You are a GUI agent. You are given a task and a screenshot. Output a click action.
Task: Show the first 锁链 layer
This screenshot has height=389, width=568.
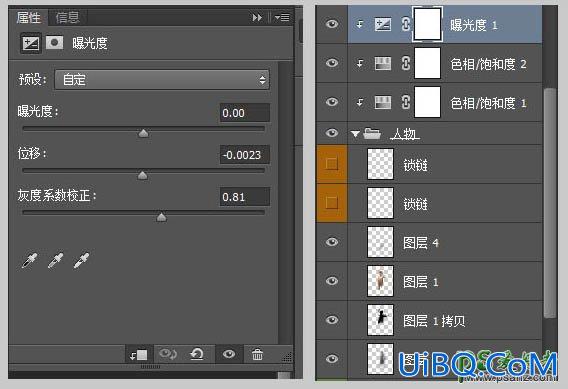point(331,163)
